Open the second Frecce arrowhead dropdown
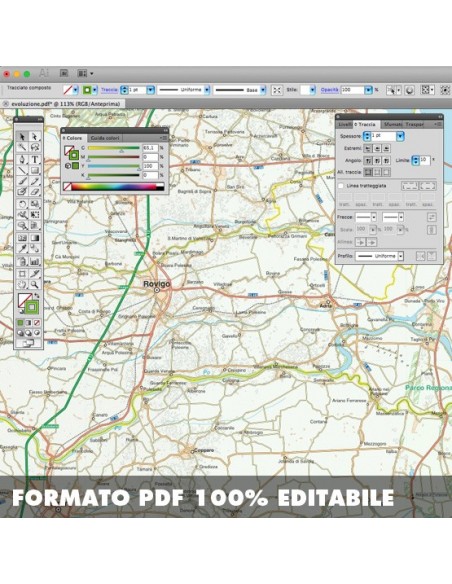The image size is (452, 584). pos(401,217)
